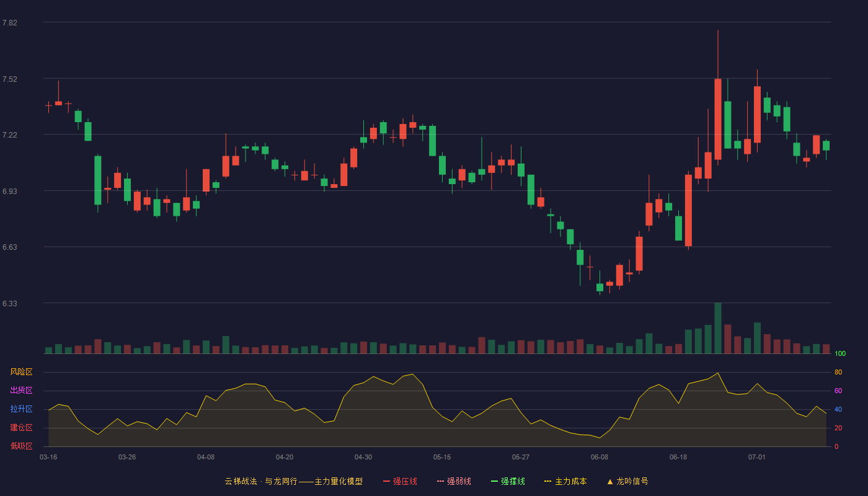Toggle the 云梯战法 主力量化模型 legend entry
This screenshot has height=496, width=868.
(x=293, y=481)
